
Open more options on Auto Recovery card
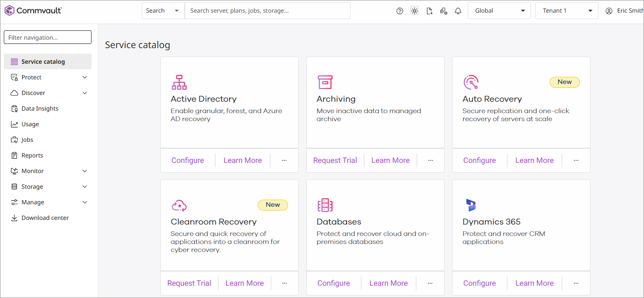576,160
